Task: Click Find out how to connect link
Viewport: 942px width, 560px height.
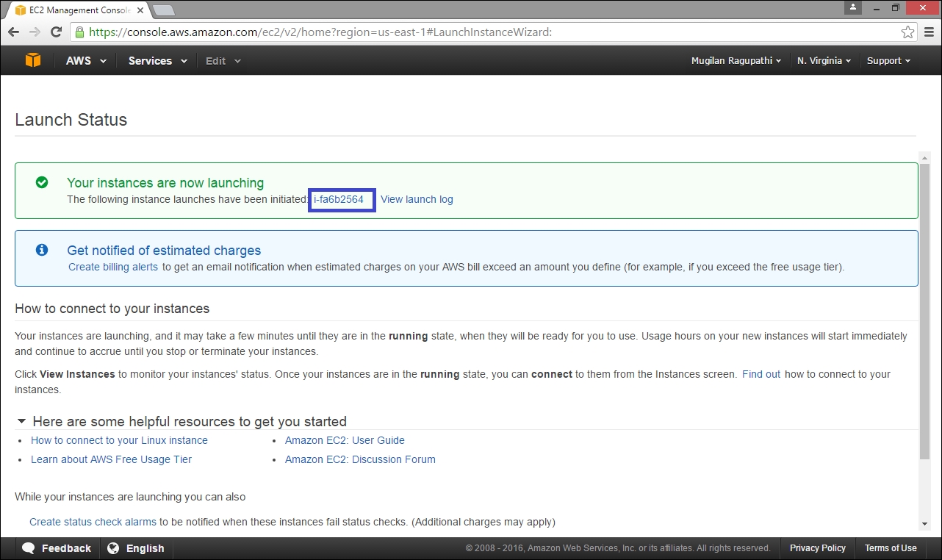Action: pos(761,374)
